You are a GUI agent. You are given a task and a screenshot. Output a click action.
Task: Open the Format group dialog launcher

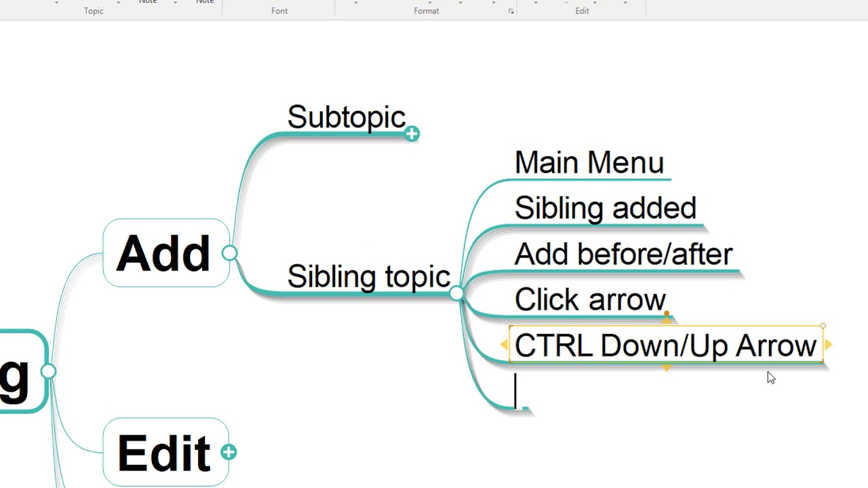(511, 12)
